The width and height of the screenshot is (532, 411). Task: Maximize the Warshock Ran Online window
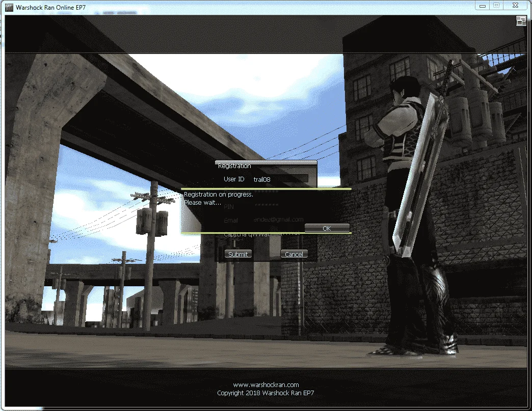496,6
